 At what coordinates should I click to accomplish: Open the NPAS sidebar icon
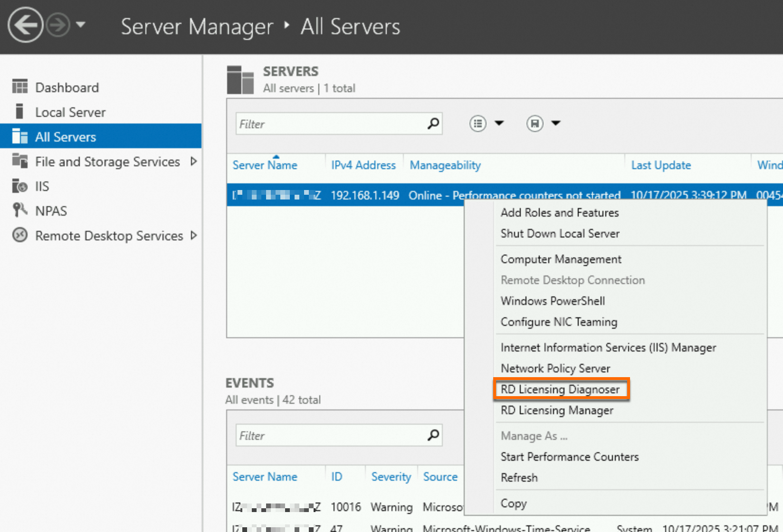[x=20, y=210]
